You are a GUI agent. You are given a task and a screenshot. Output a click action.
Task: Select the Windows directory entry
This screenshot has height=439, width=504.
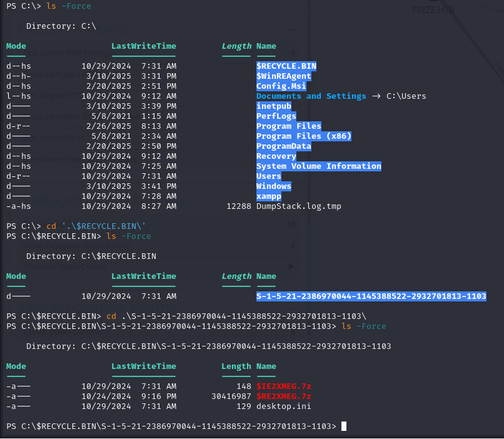[273, 186]
